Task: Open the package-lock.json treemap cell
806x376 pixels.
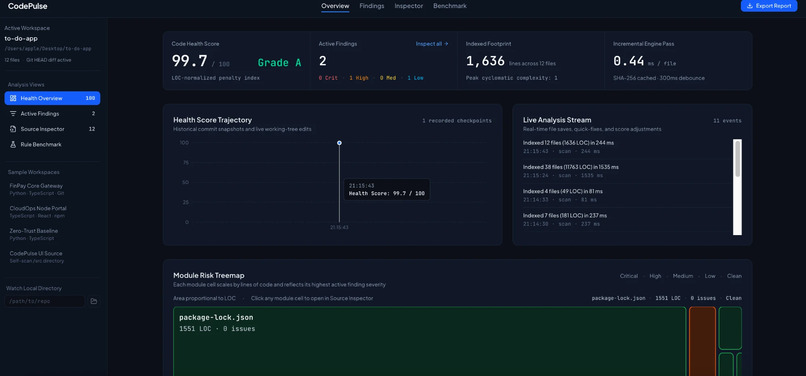Action: pos(430,342)
